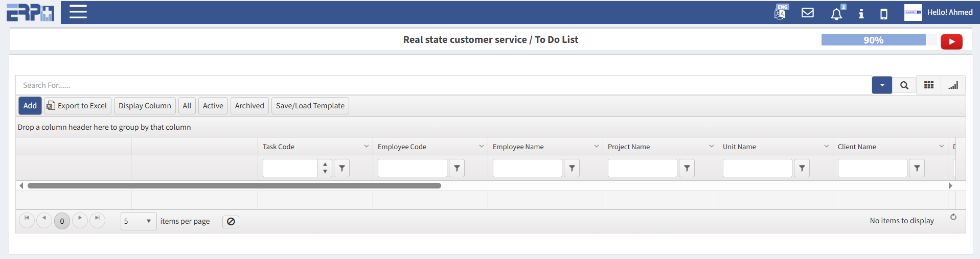Expand the Task Code column menu chevron
Screen dimensions: 980x259
click(366, 147)
